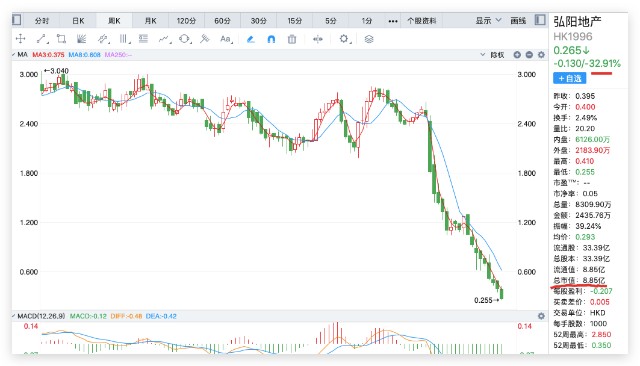Click the MA250 indicator label
The height and width of the screenshot is (366, 640).
coord(118,55)
